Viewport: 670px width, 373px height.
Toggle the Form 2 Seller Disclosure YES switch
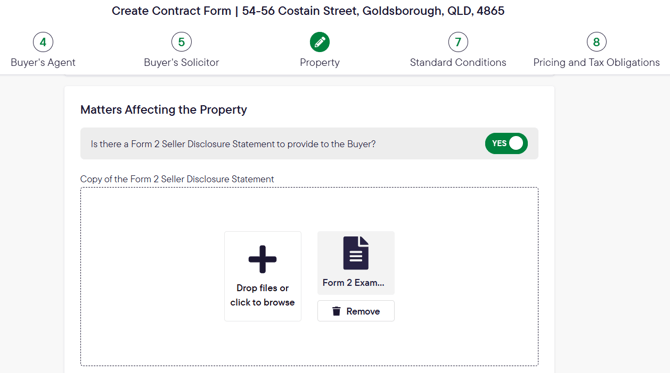506,144
